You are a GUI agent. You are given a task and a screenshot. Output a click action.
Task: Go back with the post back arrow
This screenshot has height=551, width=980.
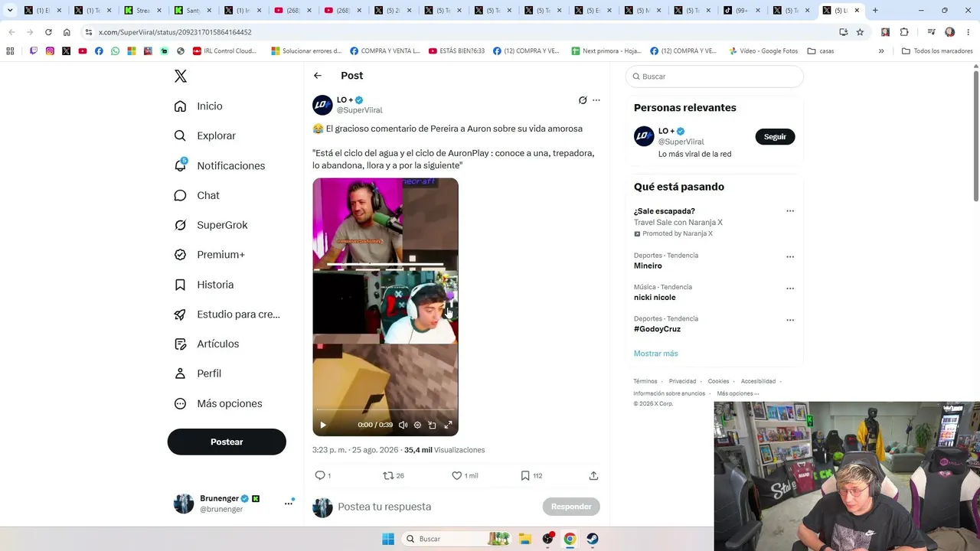(x=318, y=76)
